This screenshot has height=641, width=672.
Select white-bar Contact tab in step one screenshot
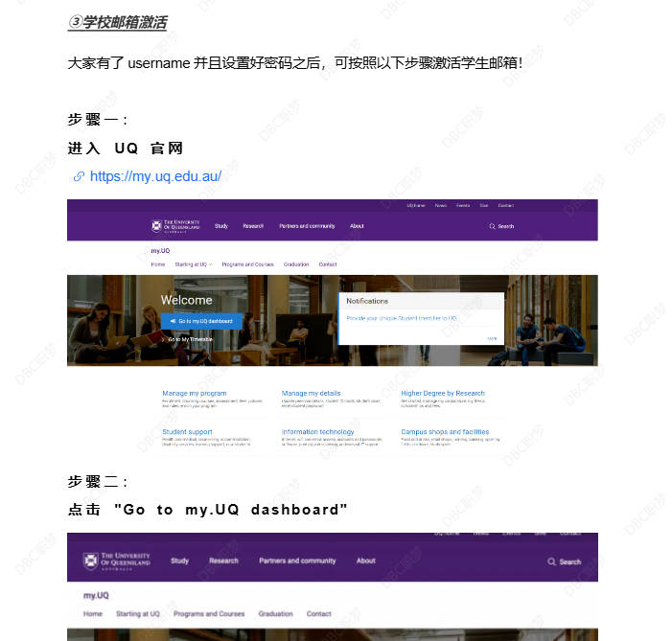(328, 264)
